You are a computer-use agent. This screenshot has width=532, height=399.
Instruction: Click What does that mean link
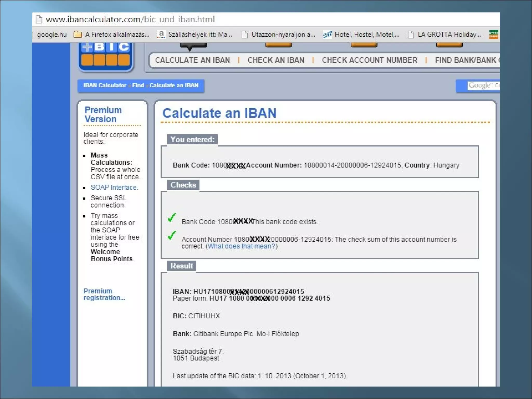click(x=241, y=246)
